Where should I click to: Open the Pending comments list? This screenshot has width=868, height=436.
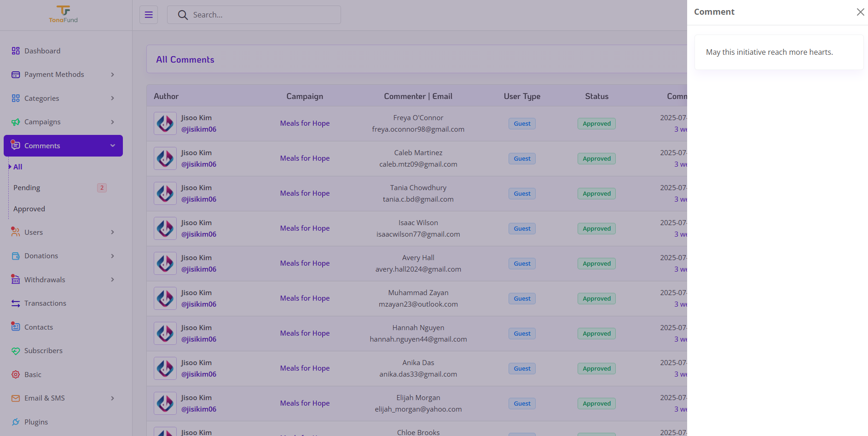click(x=27, y=188)
